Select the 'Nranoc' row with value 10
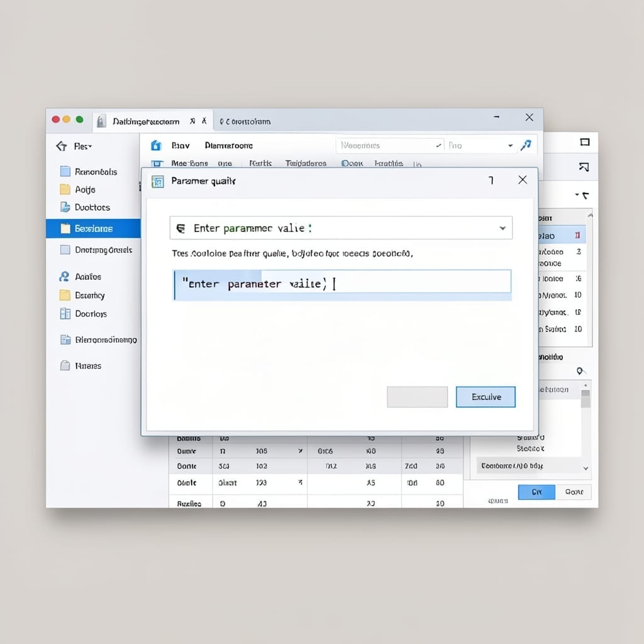 pos(562,296)
